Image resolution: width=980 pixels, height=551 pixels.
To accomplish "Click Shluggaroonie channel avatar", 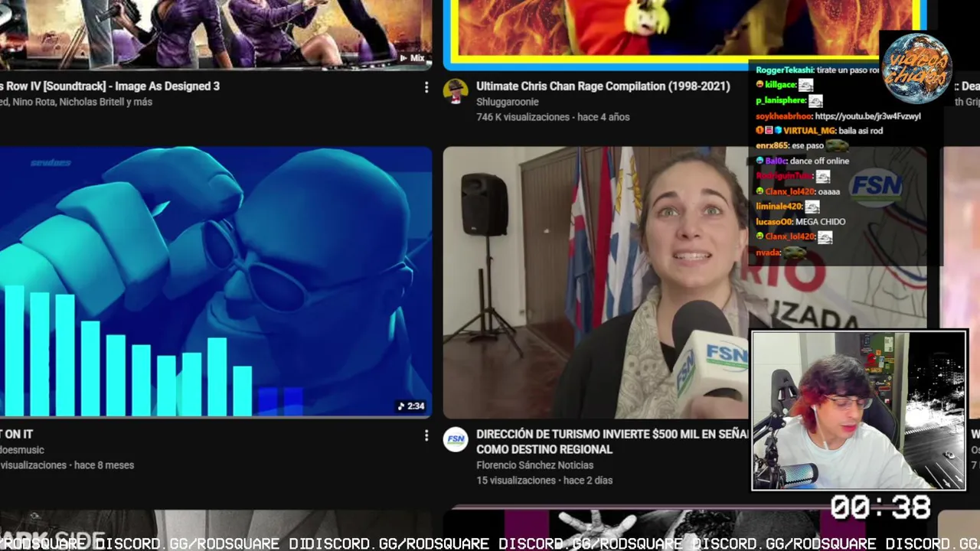I will (456, 92).
